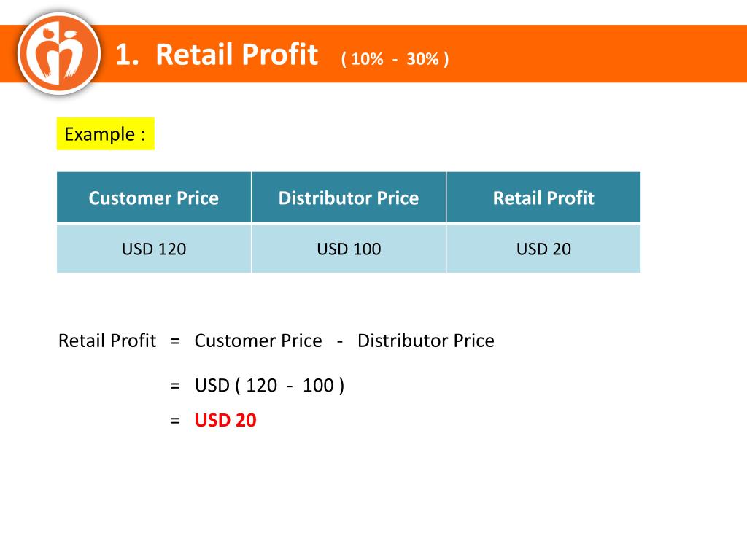The image size is (747, 560).
Task: Click the minus sign in formula
Action: coord(340,341)
